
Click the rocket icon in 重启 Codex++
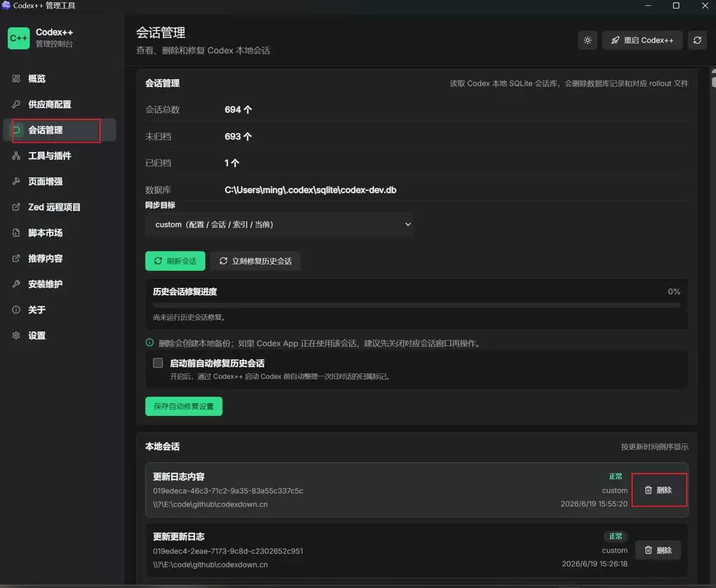pos(615,40)
